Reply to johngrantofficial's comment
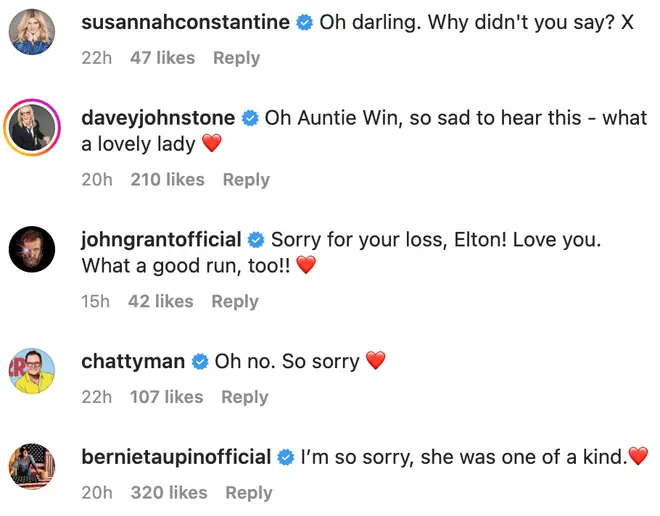This screenshot has width=660, height=516. [235, 301]
